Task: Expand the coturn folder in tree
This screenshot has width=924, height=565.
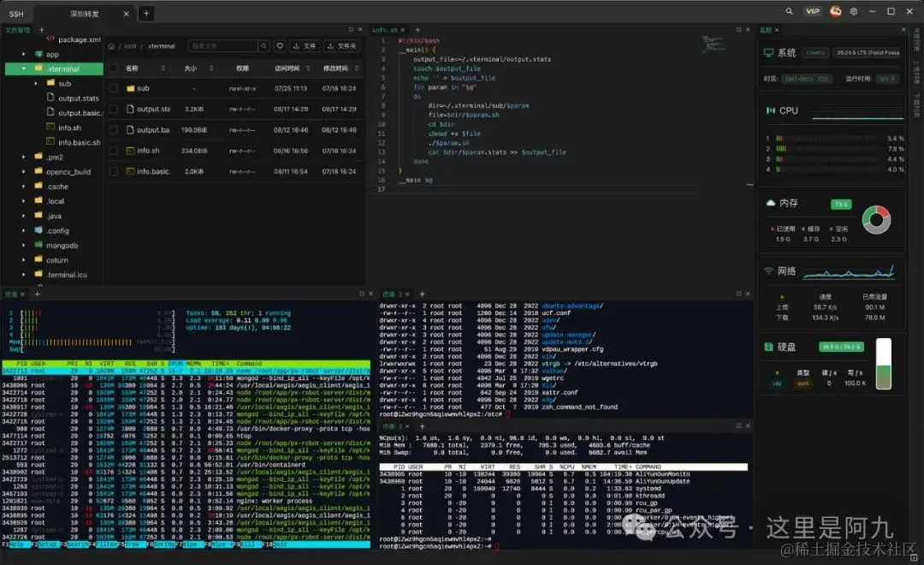Action: click(24, 260)
